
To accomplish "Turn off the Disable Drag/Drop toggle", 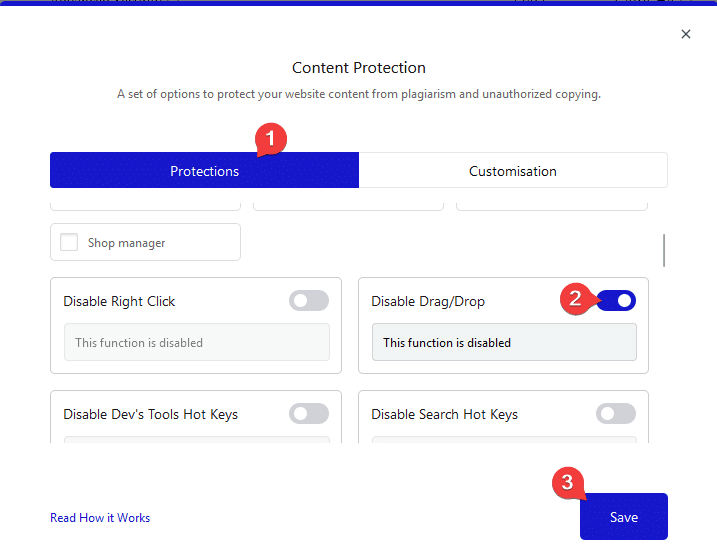I will pyautogui.click(x=616, y=301).
